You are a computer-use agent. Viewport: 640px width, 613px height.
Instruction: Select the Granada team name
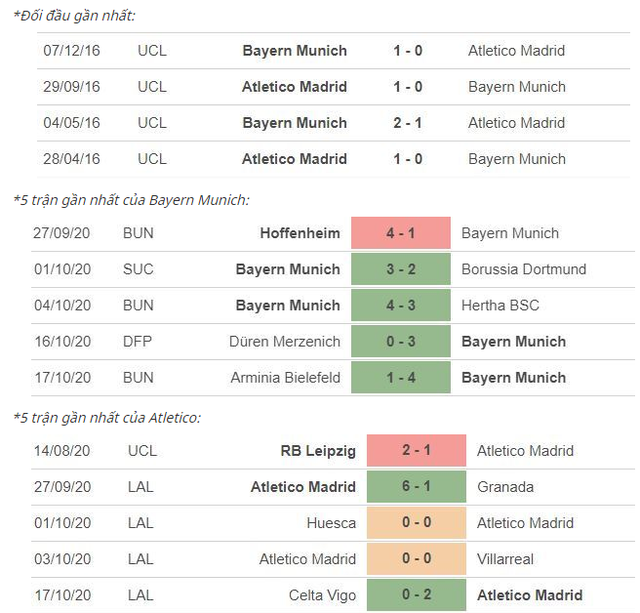[505, 487]
